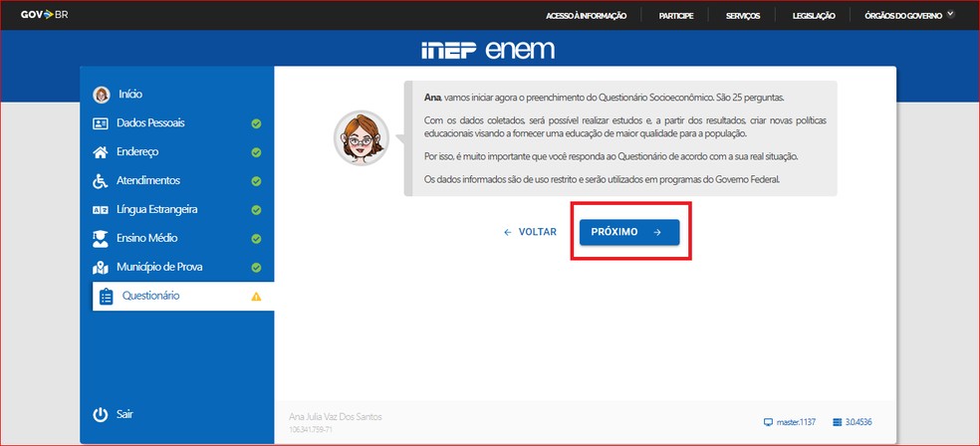This screenshot has height=446, width=980.
Task: Open the Serviços menu item
Action: tap(743, 16)
